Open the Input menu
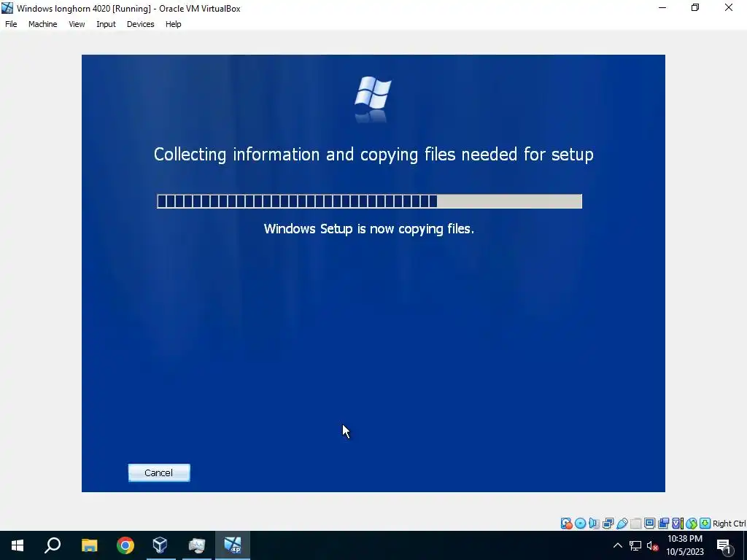The width and height of the screenshot is (747, 560). tap(106, 24)
